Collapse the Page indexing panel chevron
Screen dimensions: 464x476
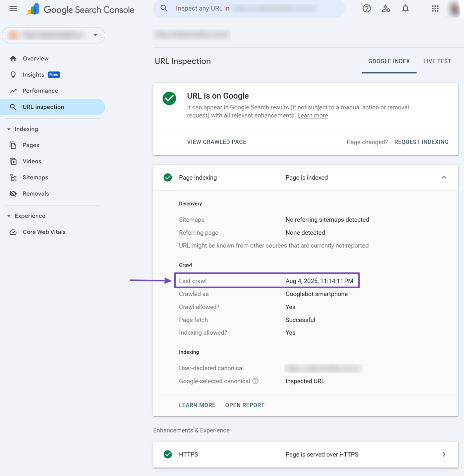444,178
